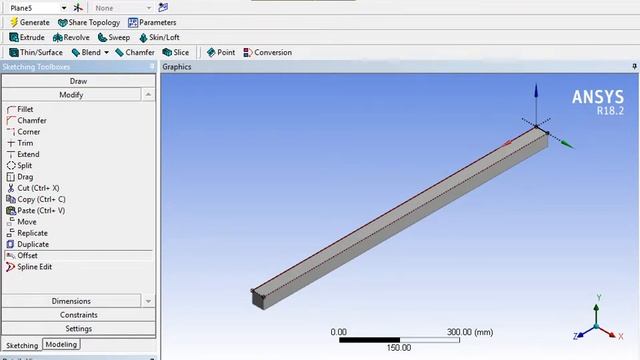
Task: Select the Replicate tool
Action: 27,233
